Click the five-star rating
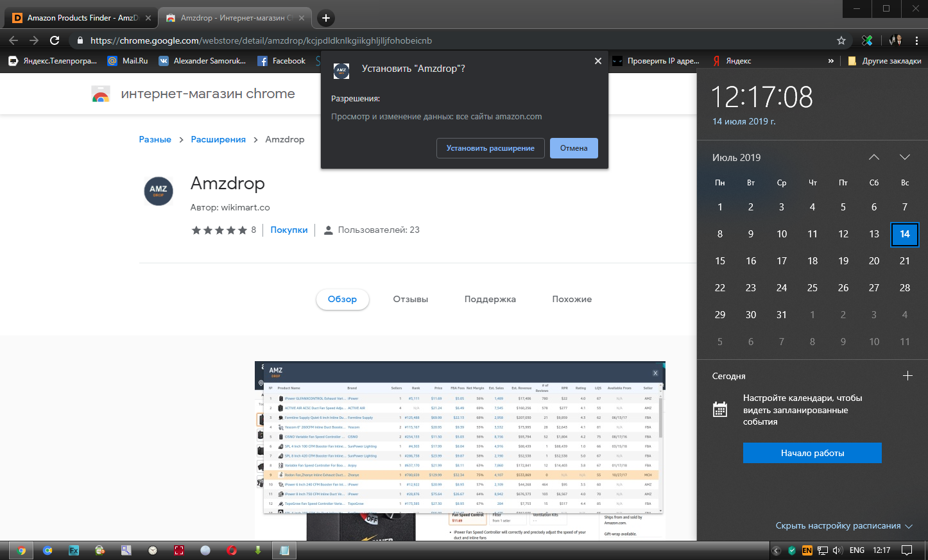The width and height of the screenshot is (928, 560). tap(219, 230)
